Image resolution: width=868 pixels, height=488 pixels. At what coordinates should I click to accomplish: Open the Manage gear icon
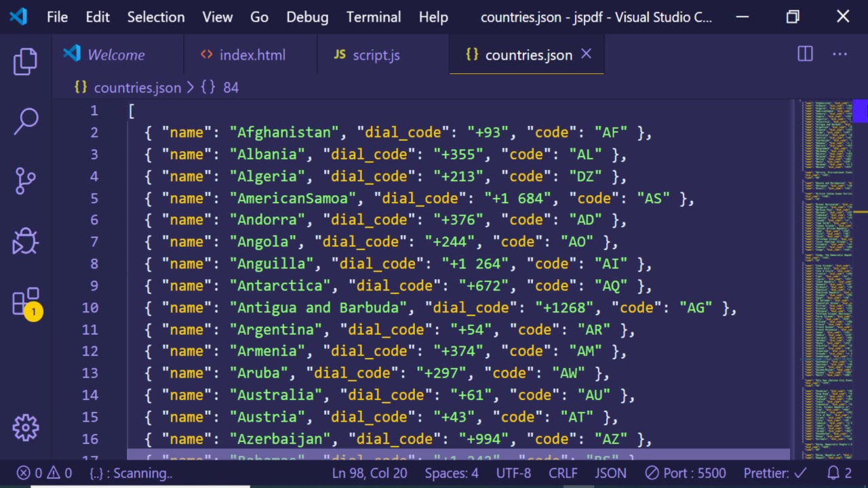click(x=26, y=427)
